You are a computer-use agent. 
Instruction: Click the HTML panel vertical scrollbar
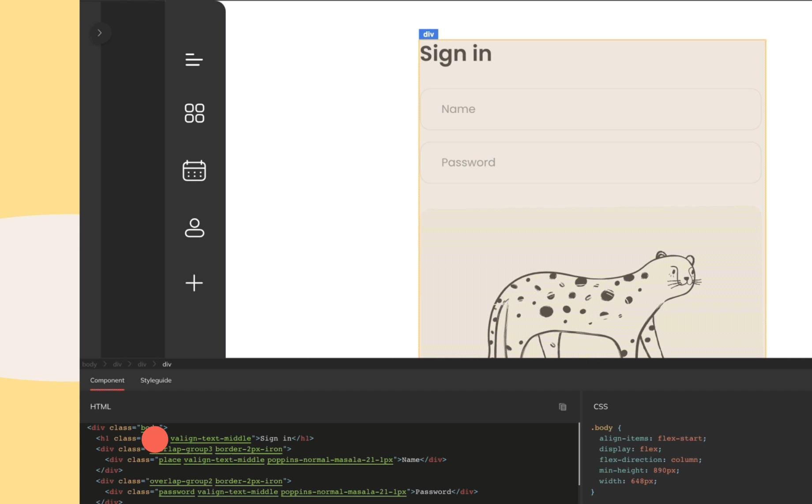[579, 455]
